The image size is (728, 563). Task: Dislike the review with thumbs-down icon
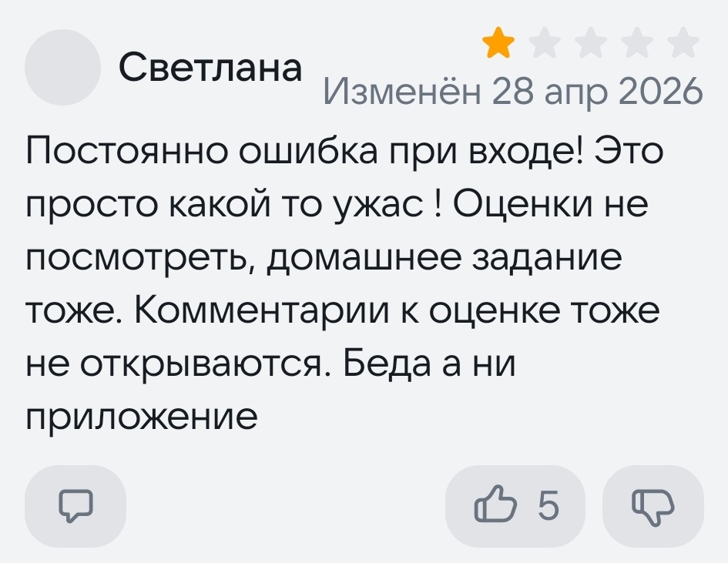[653, 506]
